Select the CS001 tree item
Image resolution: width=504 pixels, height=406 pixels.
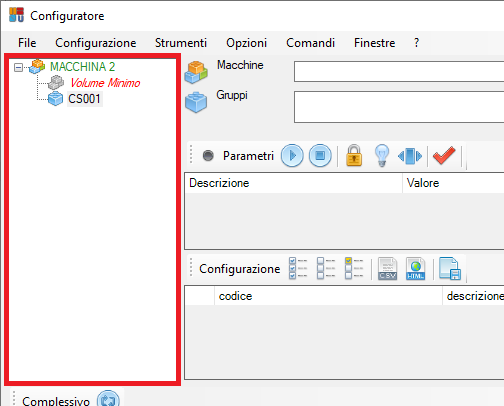pos(85,99)
